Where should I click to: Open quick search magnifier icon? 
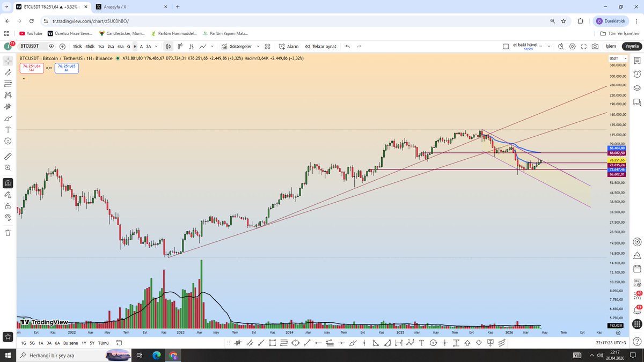(561, 47)
